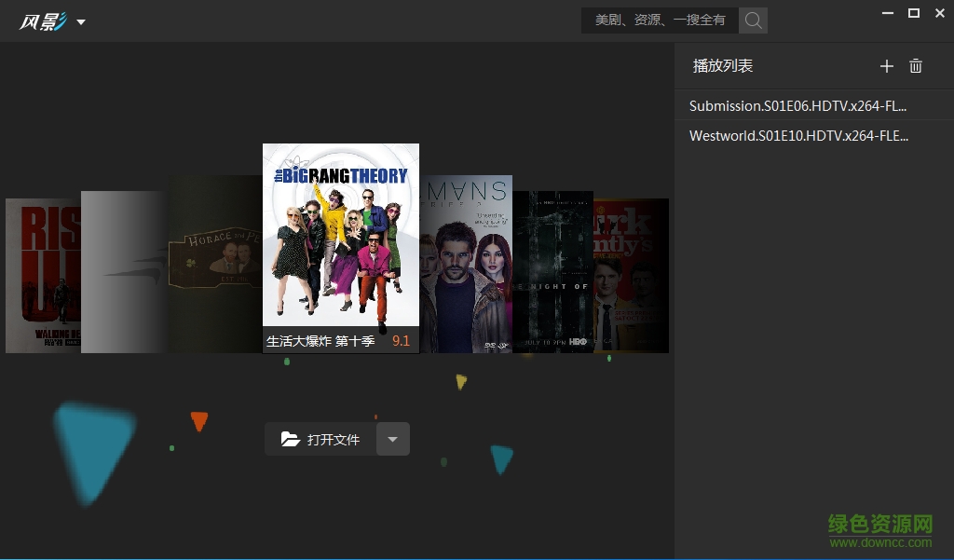Open the Humans poster thumbnail

[x=466, y=265]
